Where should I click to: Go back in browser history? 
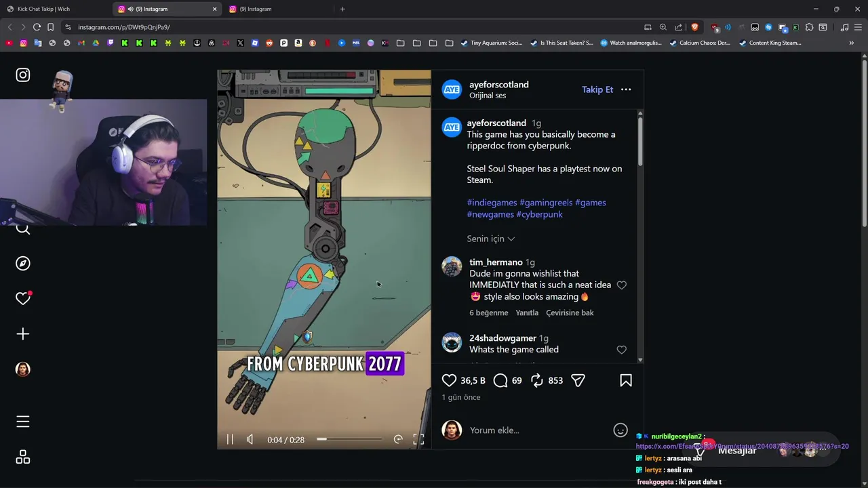[x=9, y=27]
